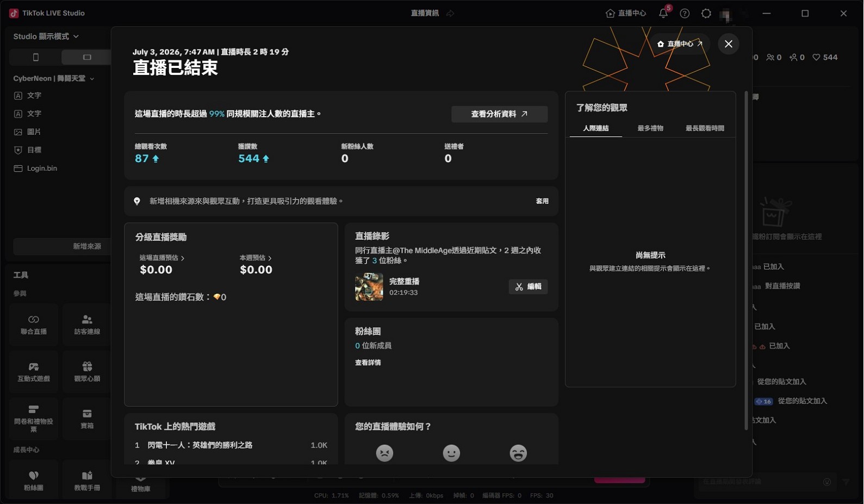Click 新增來源 button
The image size is (864, 504).
click(62, 246)
